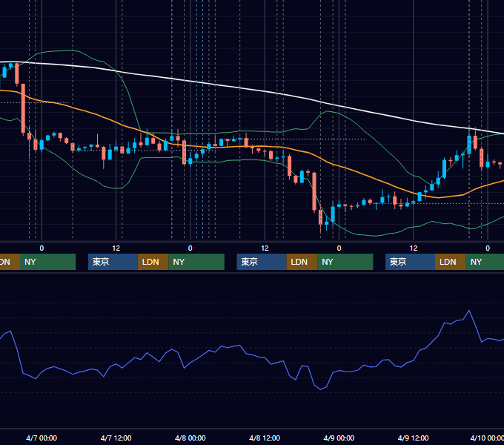This screenshot has width=504, height=445.
Task: Click the 4/7 00:00 date label
Action: point(42,438)
